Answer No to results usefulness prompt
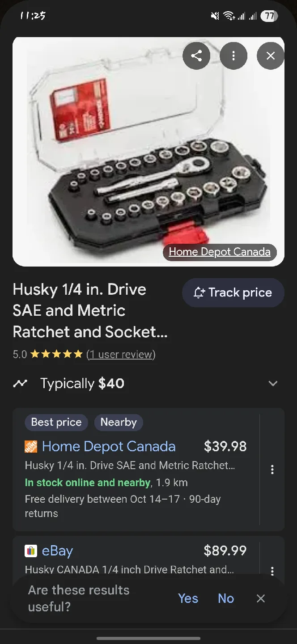The height and width of the screenshot is (644, 297). (225, 598)
